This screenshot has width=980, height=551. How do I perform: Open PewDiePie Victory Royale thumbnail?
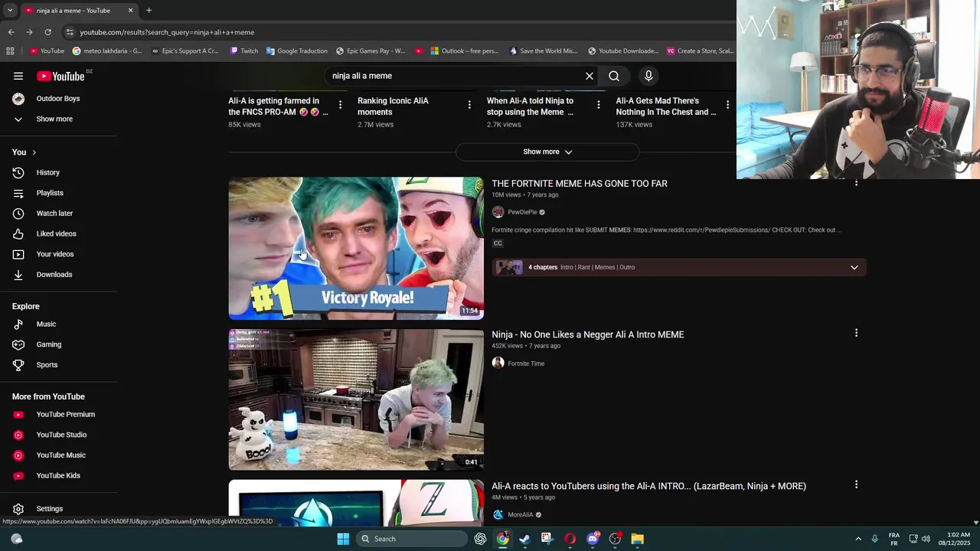tap(356, 248)
